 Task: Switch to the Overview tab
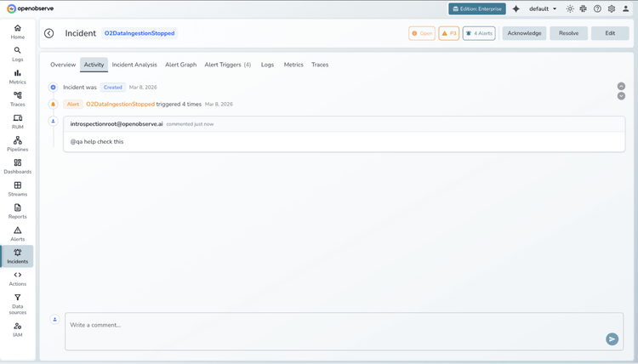click(63, 65)
